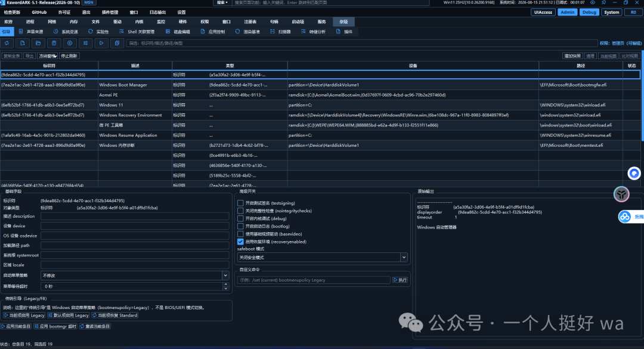Viewport: 644px width, 349px height.
Task: Click the blue circular floating icon on the right edge
Action: coord(634,174)
